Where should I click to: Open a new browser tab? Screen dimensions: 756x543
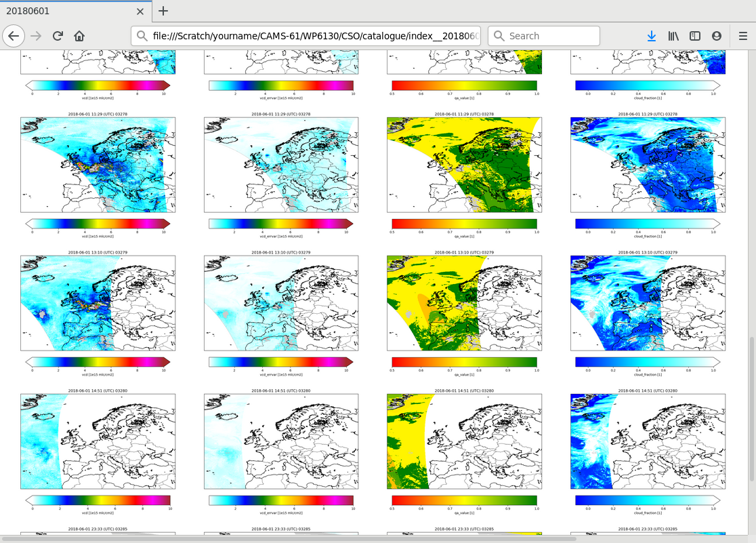pos(163,11)
